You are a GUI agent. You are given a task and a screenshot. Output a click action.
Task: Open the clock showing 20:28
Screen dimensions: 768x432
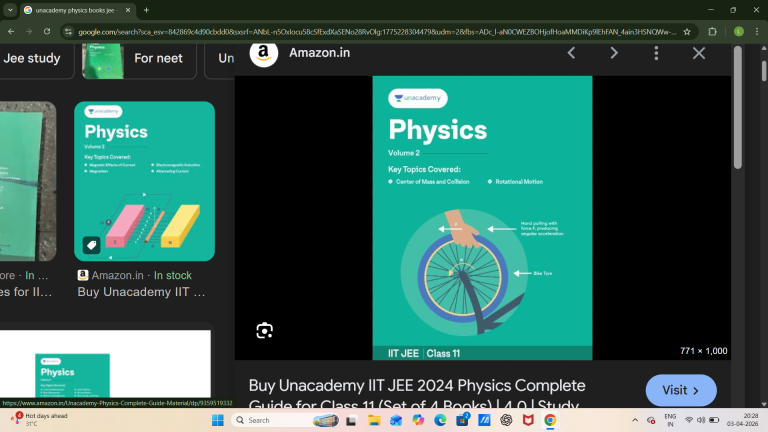coord(743,420)
